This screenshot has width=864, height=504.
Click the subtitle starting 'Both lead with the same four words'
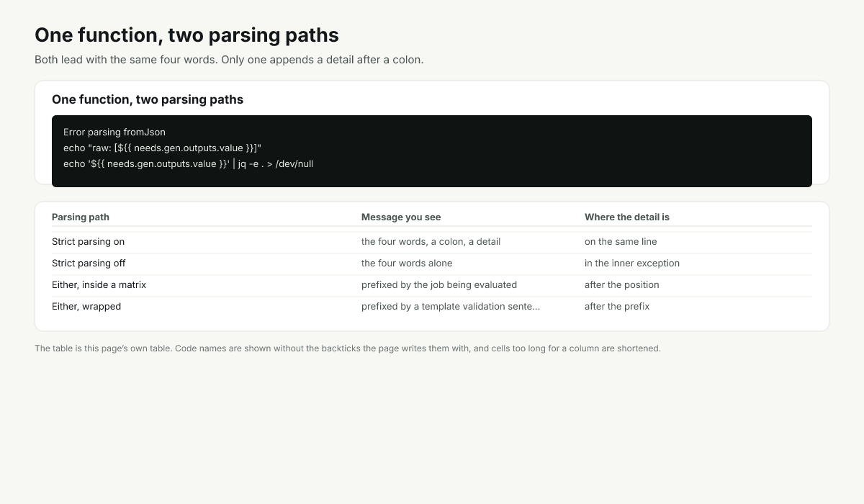point(229,60)
